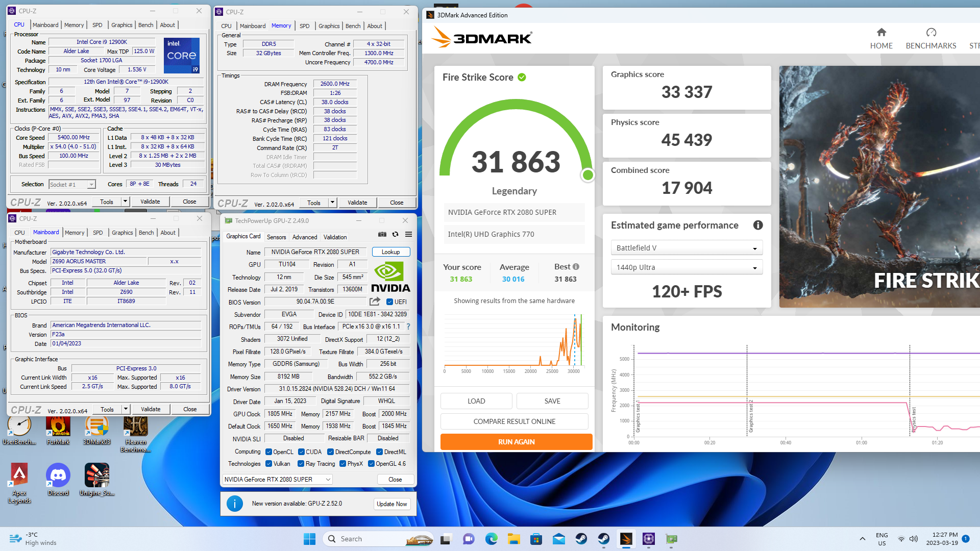
Task: Click the Intel Core i9 logo in CPU-Z
Action: pos(182,55)
